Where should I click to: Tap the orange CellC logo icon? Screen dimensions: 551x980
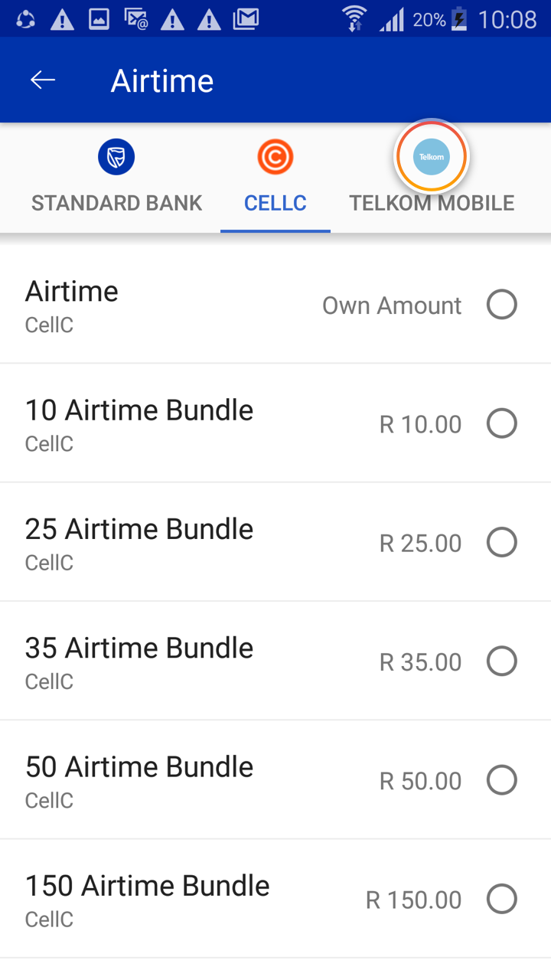point(275,158)
